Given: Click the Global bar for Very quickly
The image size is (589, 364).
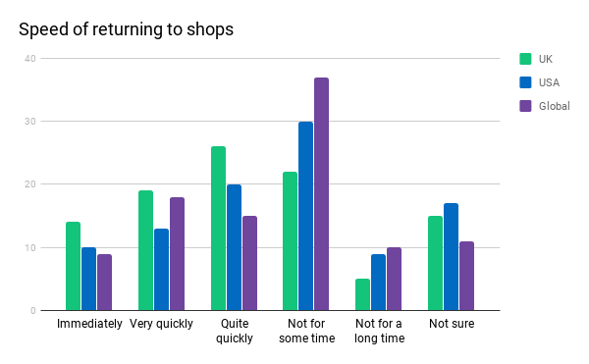Looking at the screenshot, I should [x=177, y=254].
